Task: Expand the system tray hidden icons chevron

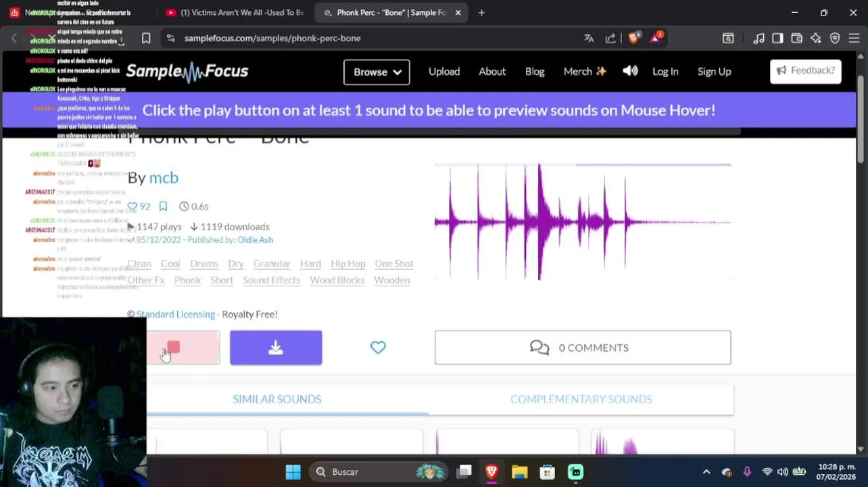Action: pos(706,472)
